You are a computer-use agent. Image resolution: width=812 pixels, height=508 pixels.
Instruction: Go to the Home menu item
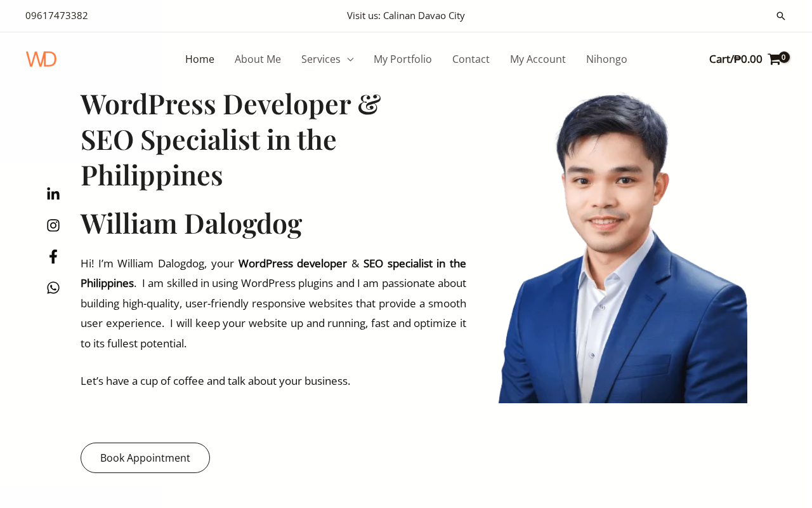click(200, 59)
